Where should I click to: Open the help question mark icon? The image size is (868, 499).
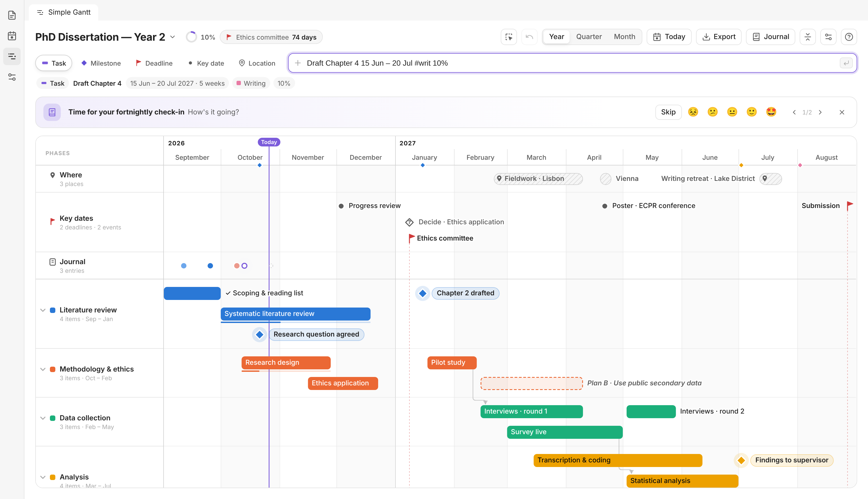click(849, 37)
